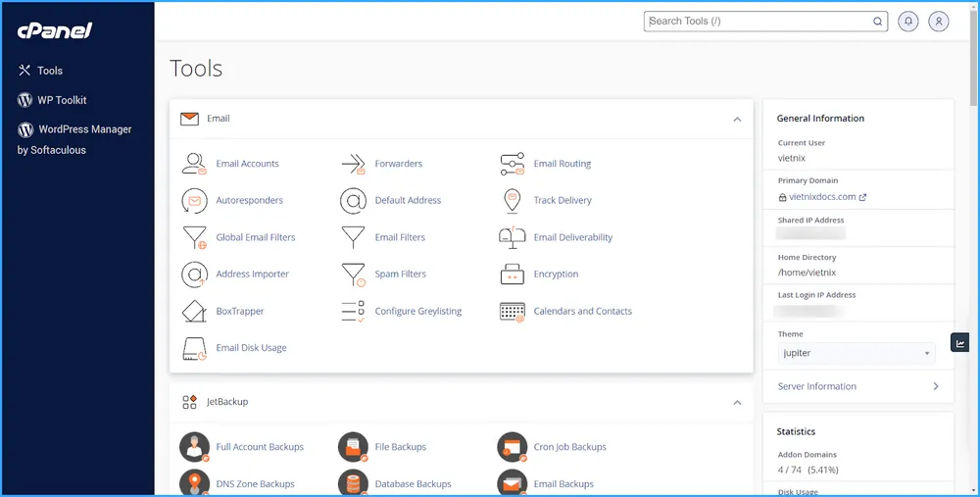
Task: Open the BoxTrapper icon
Action: (195, 311)
